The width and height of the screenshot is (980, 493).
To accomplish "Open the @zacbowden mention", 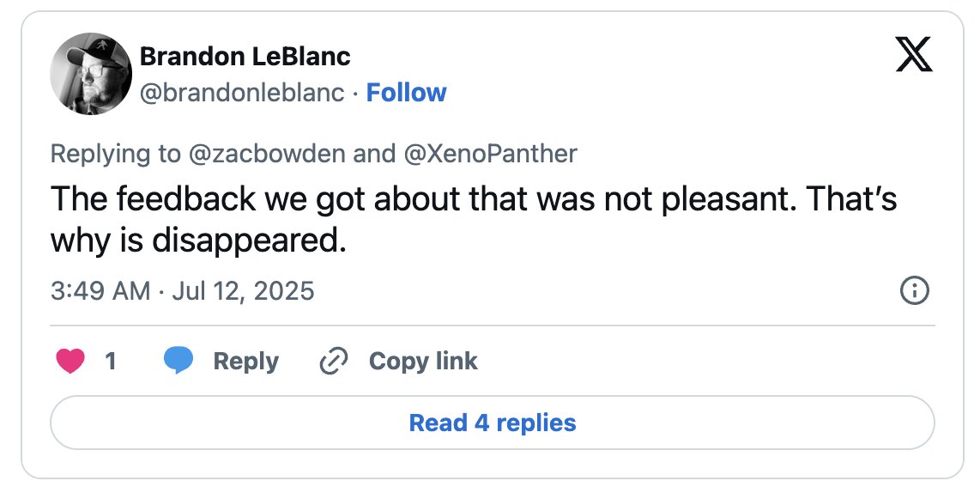I will coord(266,153).
